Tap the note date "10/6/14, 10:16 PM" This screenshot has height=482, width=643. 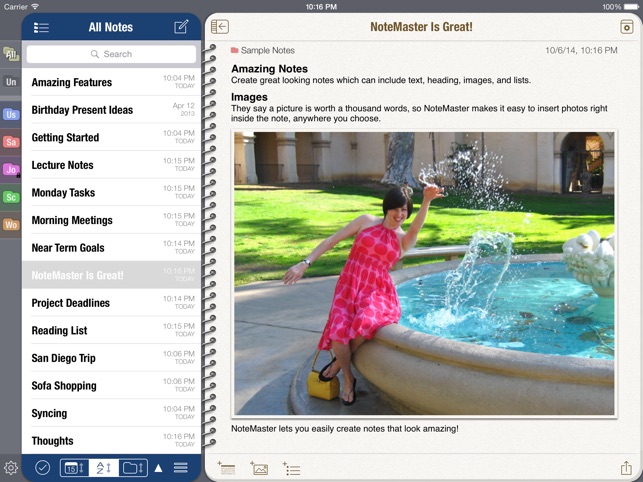click(581, 50)
